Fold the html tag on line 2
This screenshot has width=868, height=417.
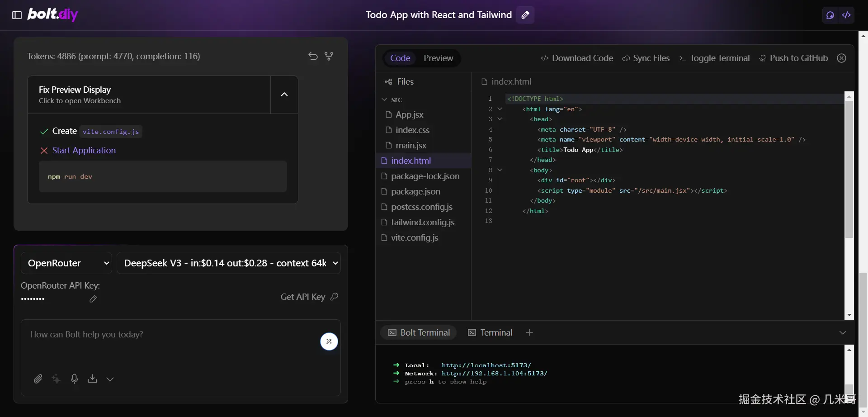(500, 109)
